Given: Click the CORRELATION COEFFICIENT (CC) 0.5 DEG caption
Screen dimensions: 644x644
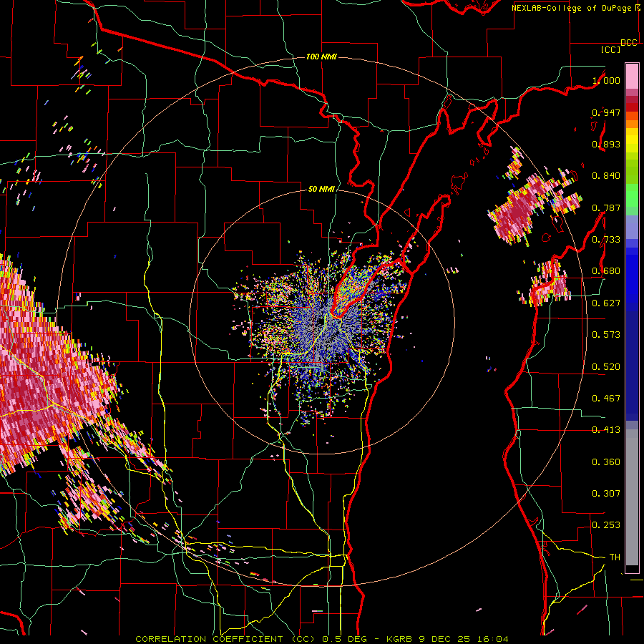Looking at the screenshot, I should coord(252,639).
